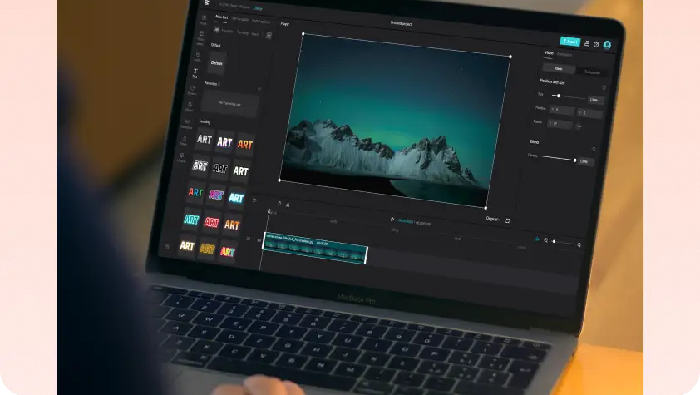Choose the rainbow ART effect in the bottom row

click(227, 252)
